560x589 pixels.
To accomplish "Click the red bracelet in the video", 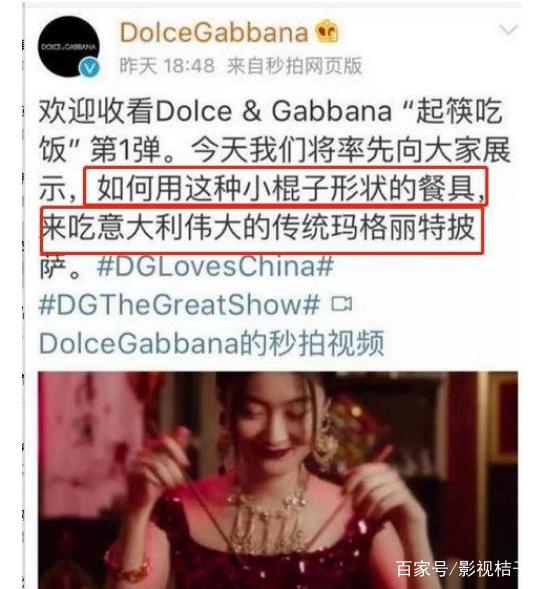I will point(128,563).
